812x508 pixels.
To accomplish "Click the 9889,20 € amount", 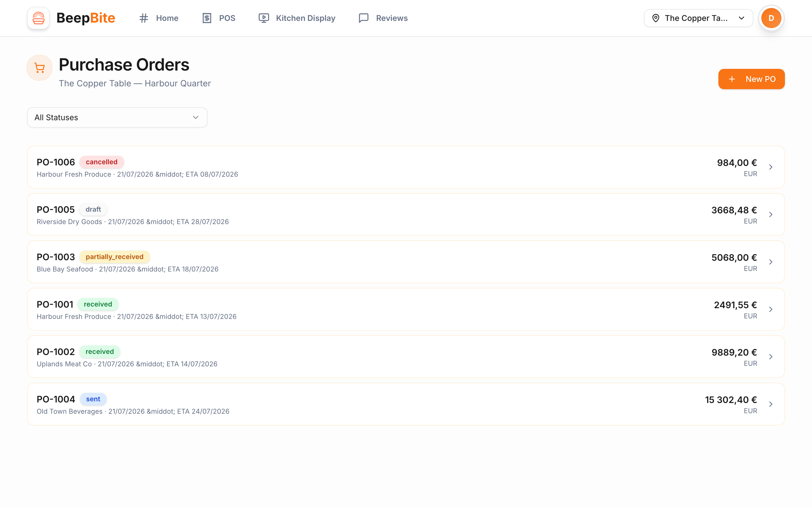I will (x=734, y=352).
